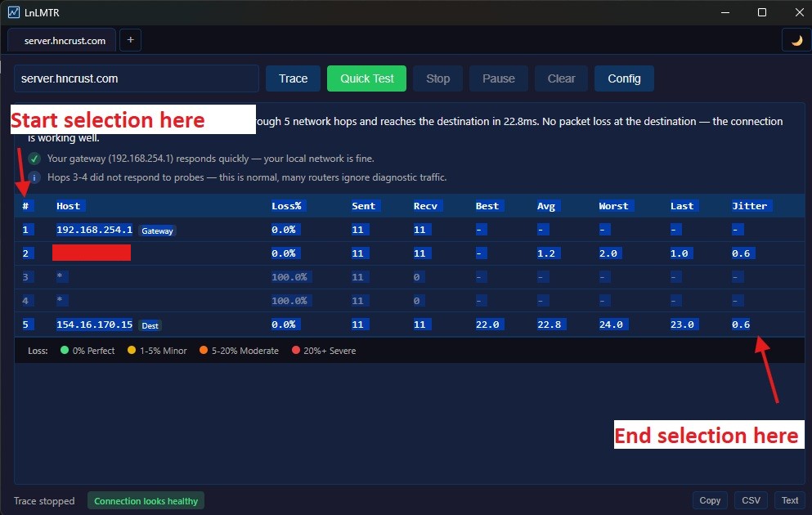Start a trace with the Trace button
Image resolution: width=812 pixels, height=515 pixels.
point(293,78)
